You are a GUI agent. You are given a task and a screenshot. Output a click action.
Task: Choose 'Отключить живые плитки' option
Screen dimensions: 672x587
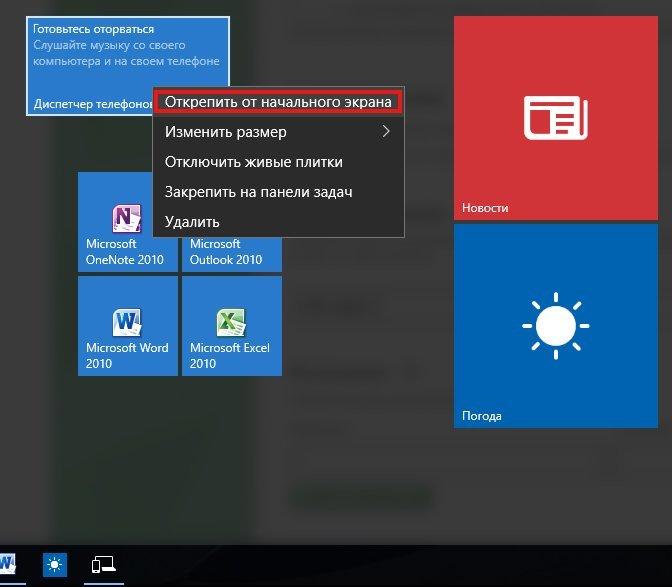click(278, 162)
